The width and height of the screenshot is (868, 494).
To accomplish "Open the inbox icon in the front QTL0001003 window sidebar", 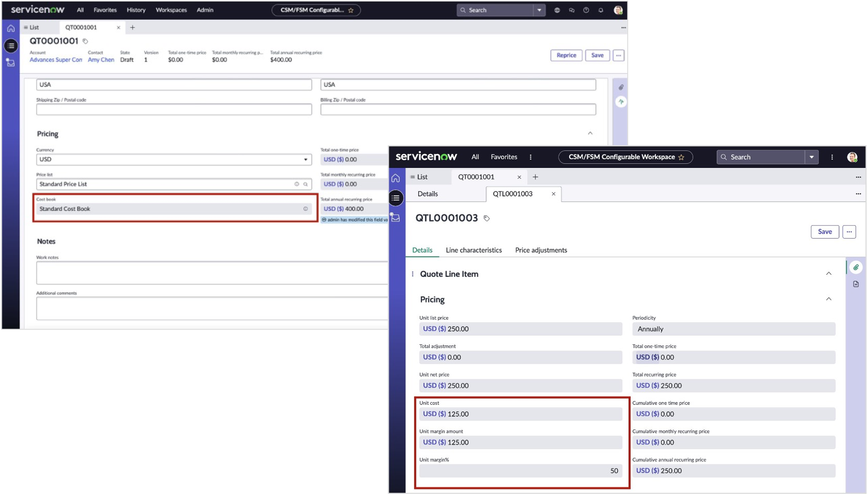I will [395, 217].
